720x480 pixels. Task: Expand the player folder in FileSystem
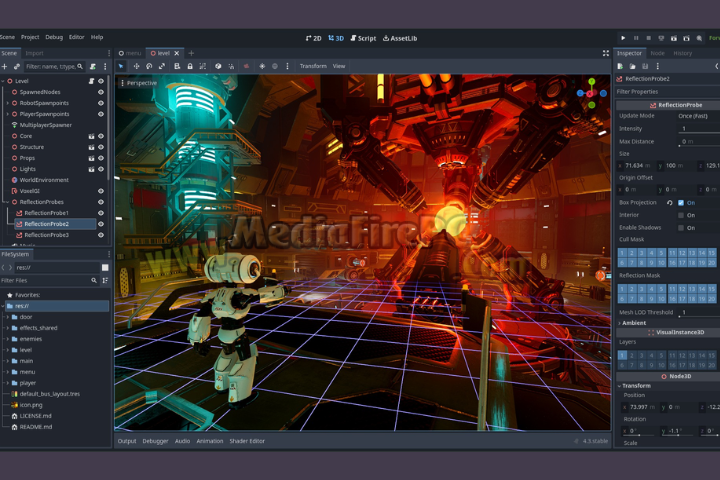point(7,383)
